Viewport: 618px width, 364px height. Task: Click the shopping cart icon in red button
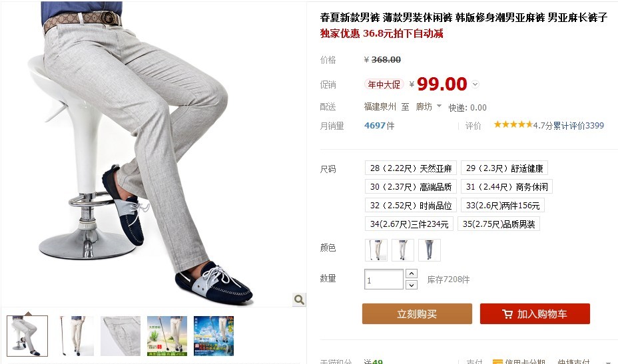click(x=507, y=314)
